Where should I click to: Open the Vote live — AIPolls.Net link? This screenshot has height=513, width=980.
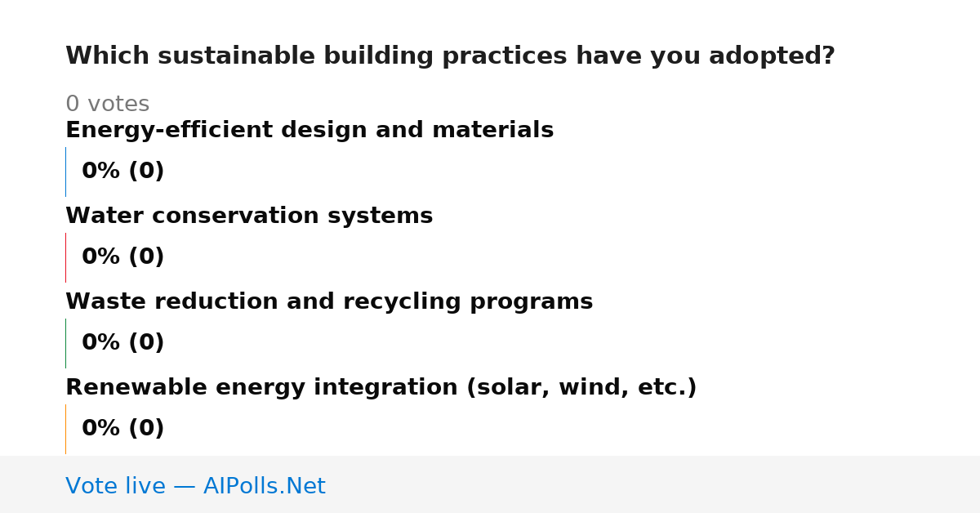tap(195, 486)
